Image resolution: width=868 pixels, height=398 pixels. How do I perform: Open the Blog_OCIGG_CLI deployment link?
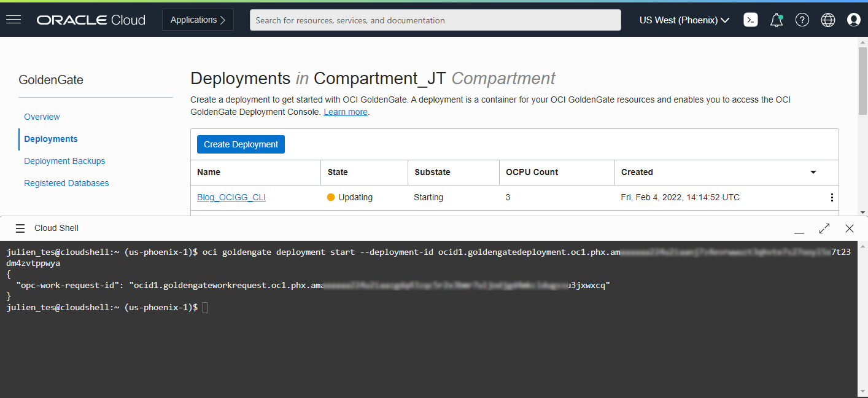pos(231,198)
